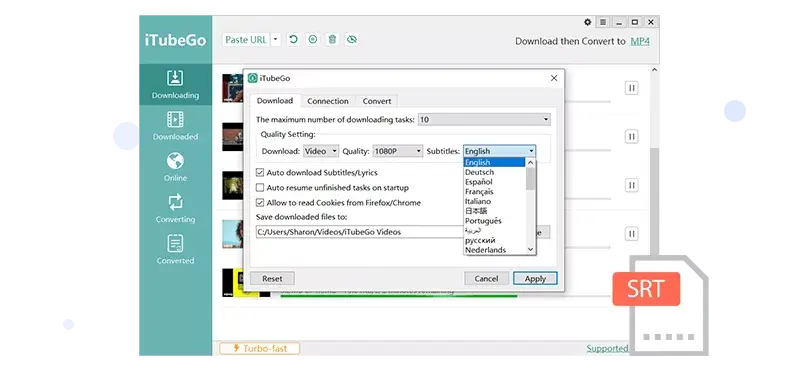Click the pause all downloads circle icon
This screenshot has width=800, height=371.
[x=313, y=39]
